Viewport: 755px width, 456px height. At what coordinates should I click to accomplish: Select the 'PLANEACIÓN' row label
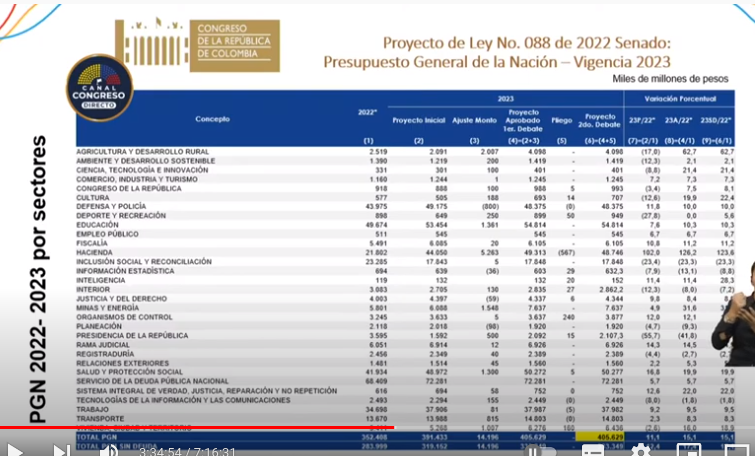tap(99, 326)
